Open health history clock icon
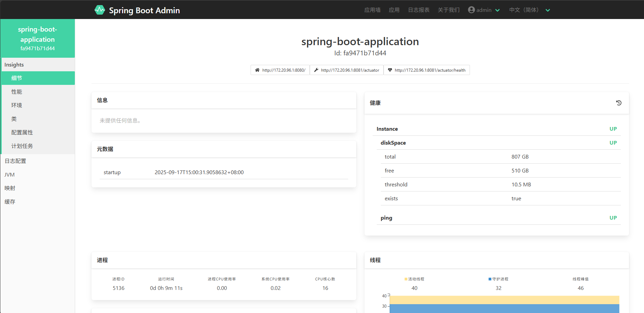 [619, 103]
